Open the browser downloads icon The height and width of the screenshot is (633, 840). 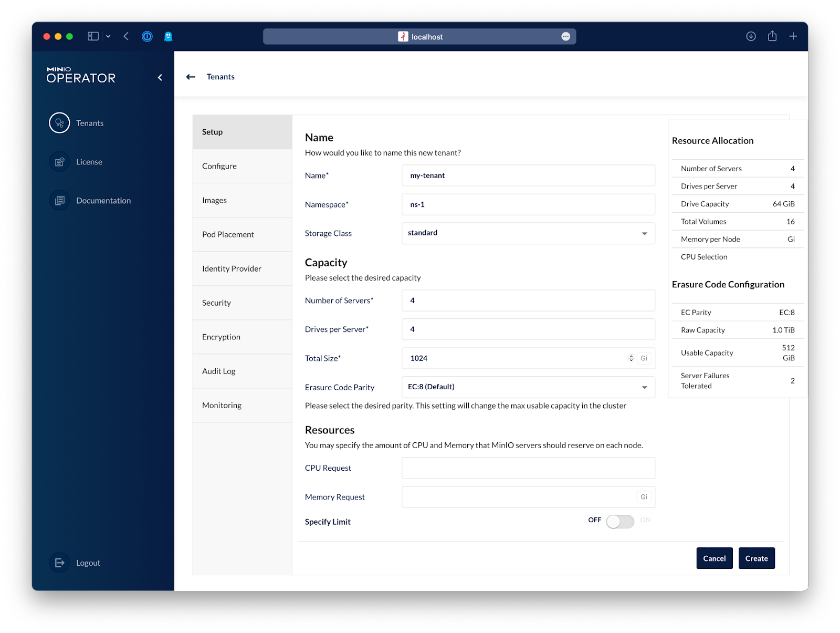click(x=751, y=36)
